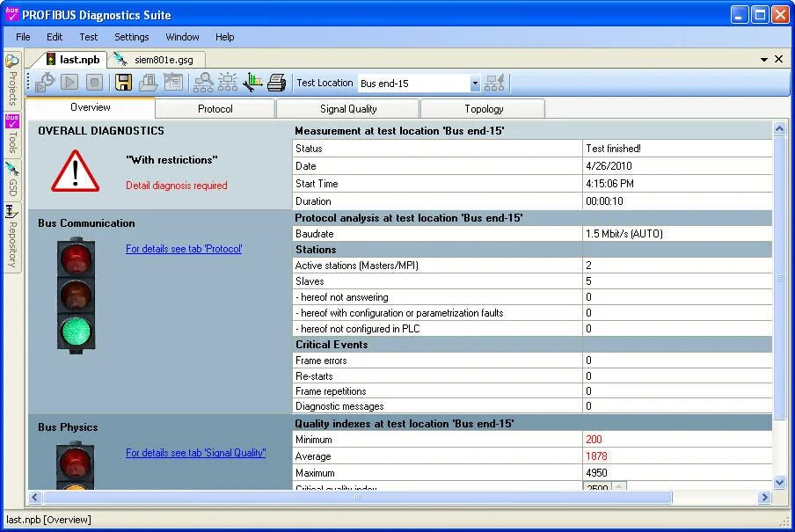
Task: Click the vertical scrollbar down arrow
Action: (779, 482)
